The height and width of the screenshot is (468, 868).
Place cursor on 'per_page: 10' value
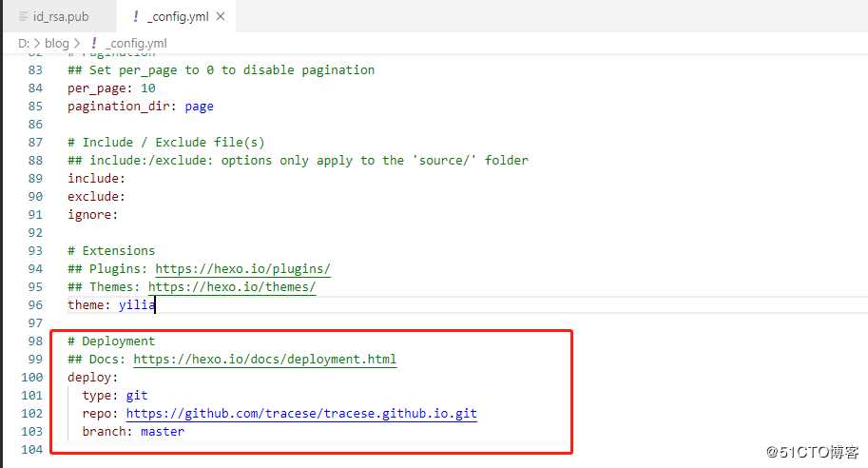(x=147, y=88)
